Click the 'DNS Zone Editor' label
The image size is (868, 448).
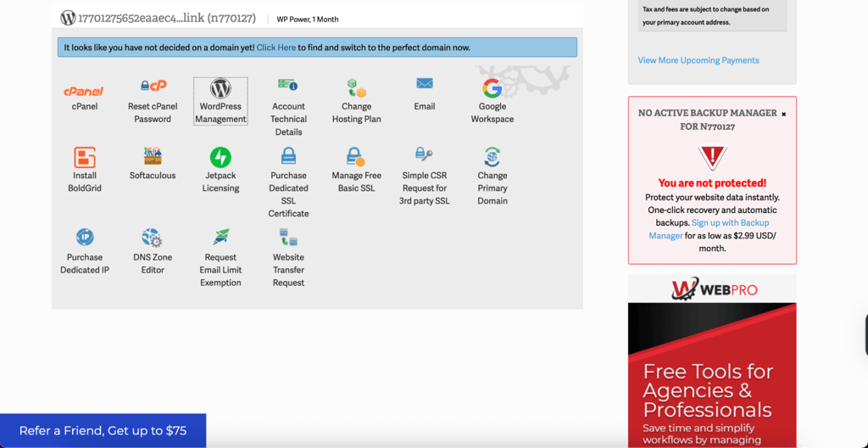click(x=153, y=263)
